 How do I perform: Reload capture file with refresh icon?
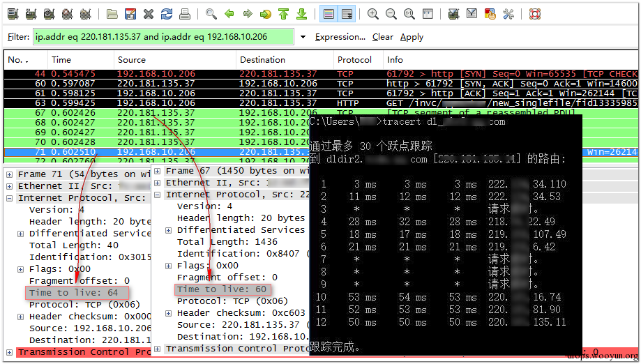(167, 14)
